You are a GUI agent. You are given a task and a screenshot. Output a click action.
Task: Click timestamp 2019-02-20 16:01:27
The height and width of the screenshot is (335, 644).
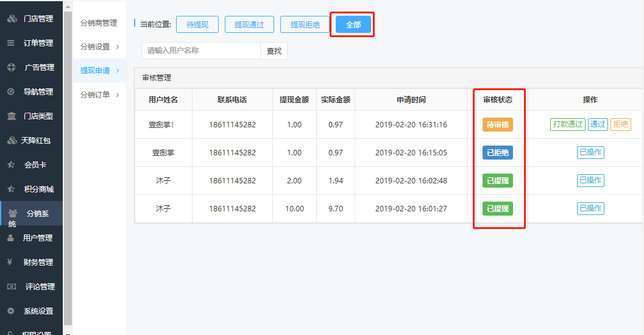point(411,208)
